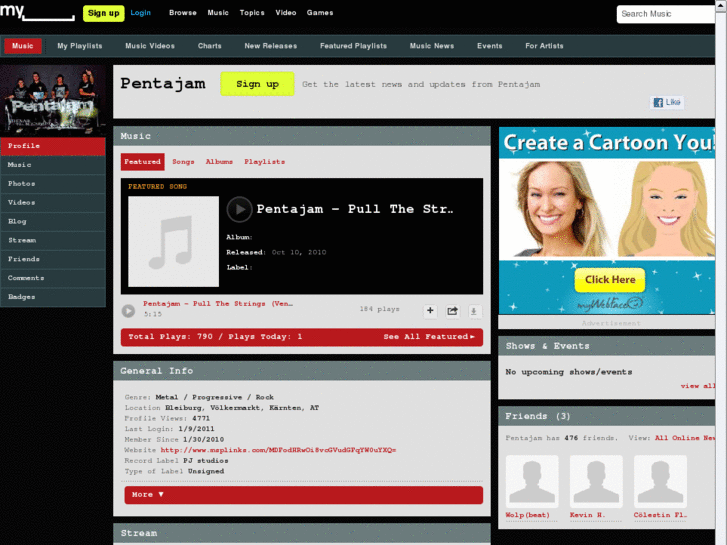Open the Games menu
727x545 pixels.
pyautogui.click(x=319, y=13)
